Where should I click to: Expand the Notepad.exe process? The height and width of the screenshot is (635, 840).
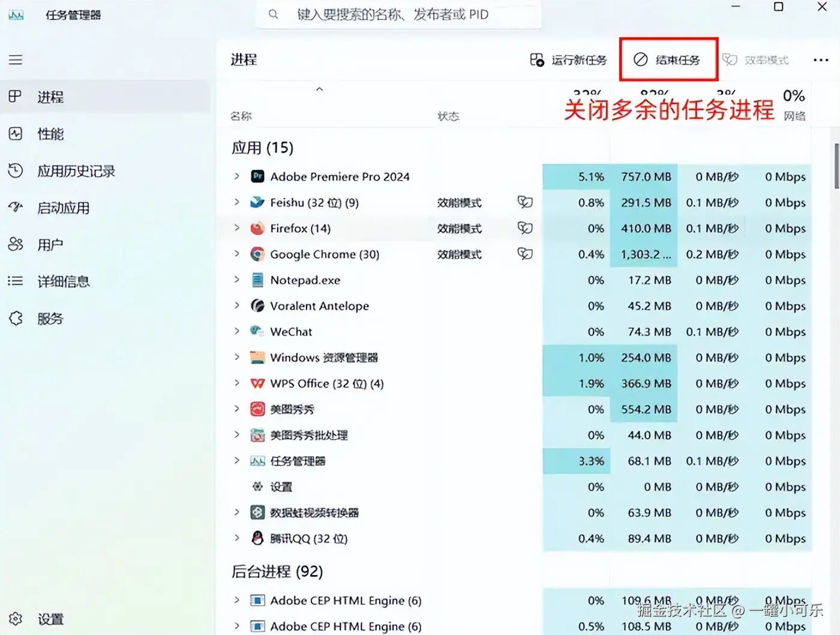coord(236,280)
